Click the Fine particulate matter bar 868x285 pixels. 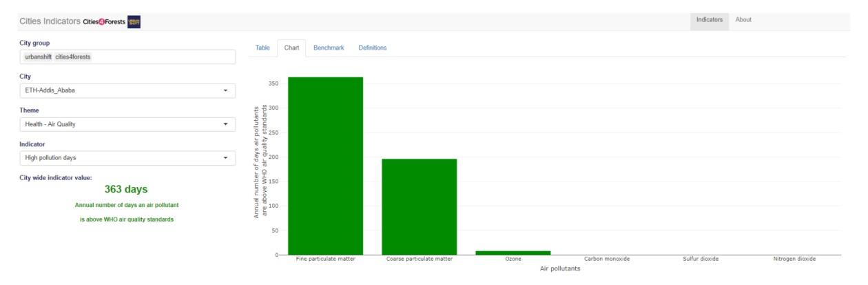[325, 166]
